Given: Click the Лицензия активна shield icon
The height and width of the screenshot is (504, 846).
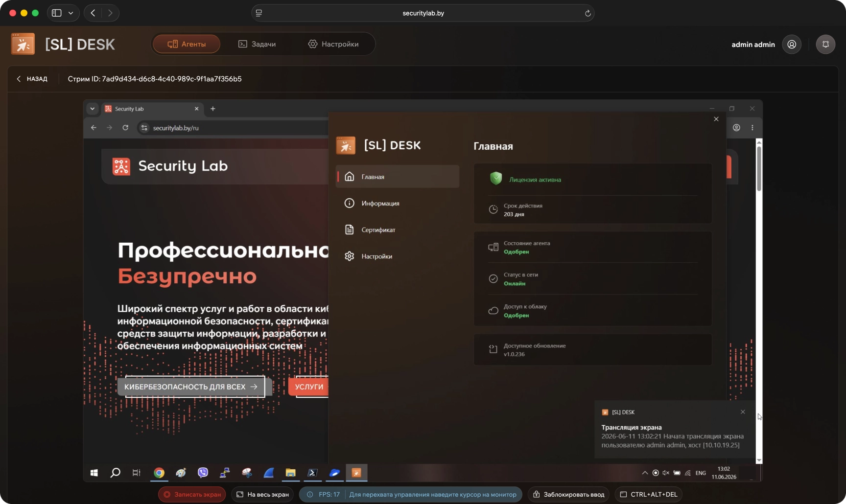Looking at the screenshot, I should [x=496, y=179].
